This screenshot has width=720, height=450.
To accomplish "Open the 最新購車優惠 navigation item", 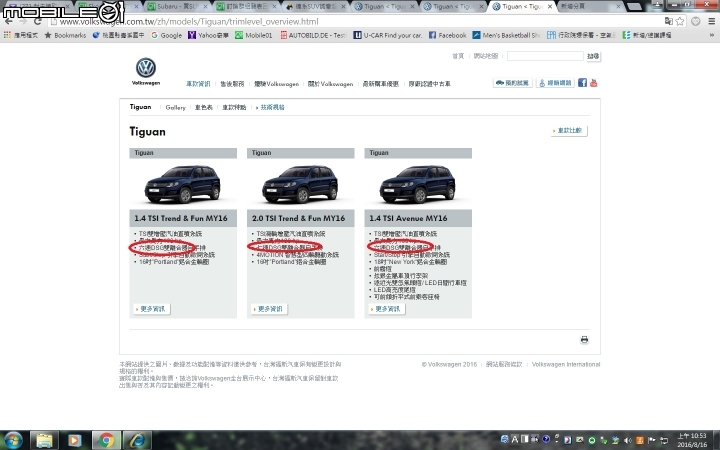I will (x=380, y=84).
